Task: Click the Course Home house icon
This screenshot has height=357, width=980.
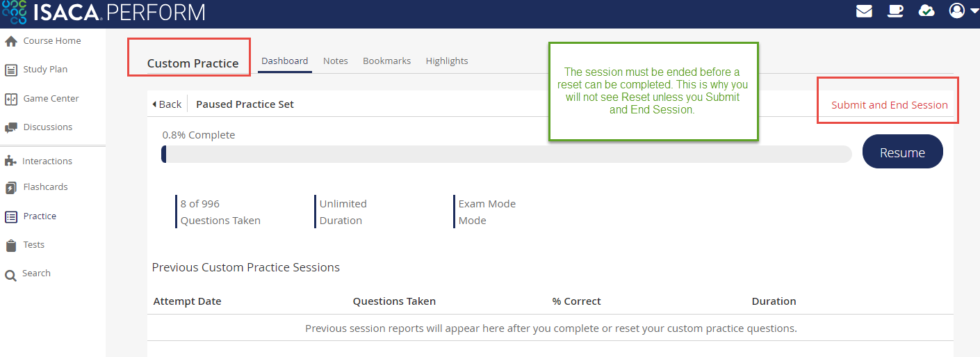Action: pyautogui.click(x=11, y=41)
